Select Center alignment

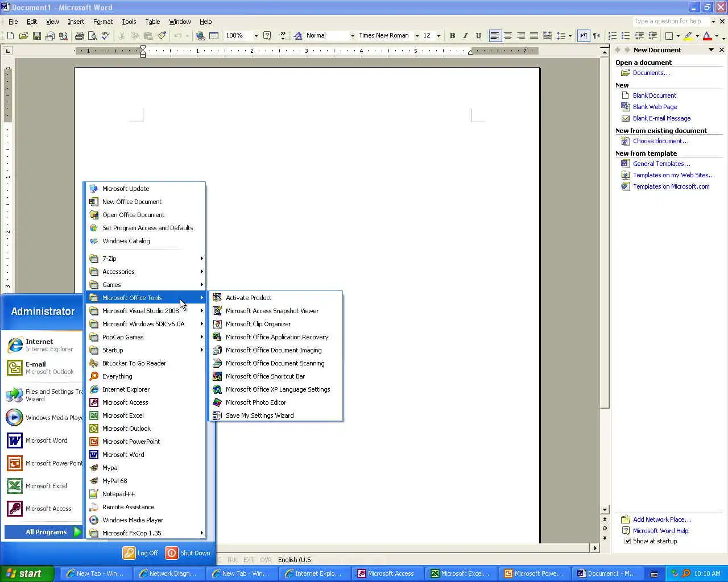(508, 36)
